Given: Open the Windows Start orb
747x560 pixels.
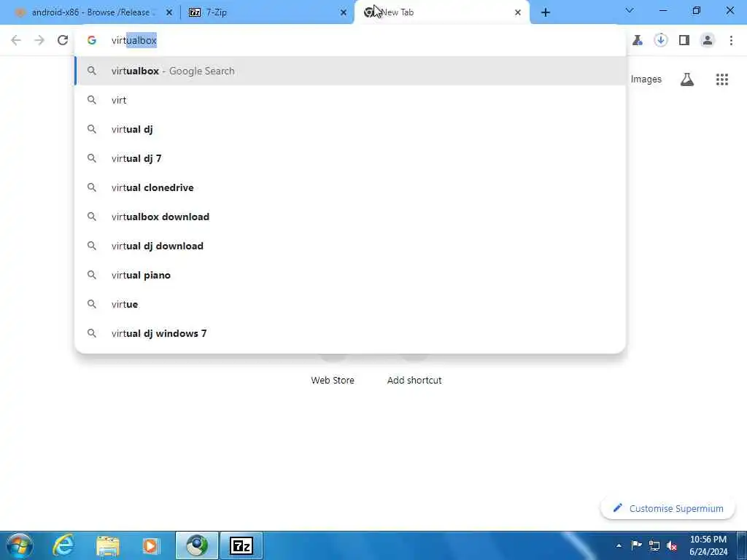Looking at the screenshot, I should [19, 545].
